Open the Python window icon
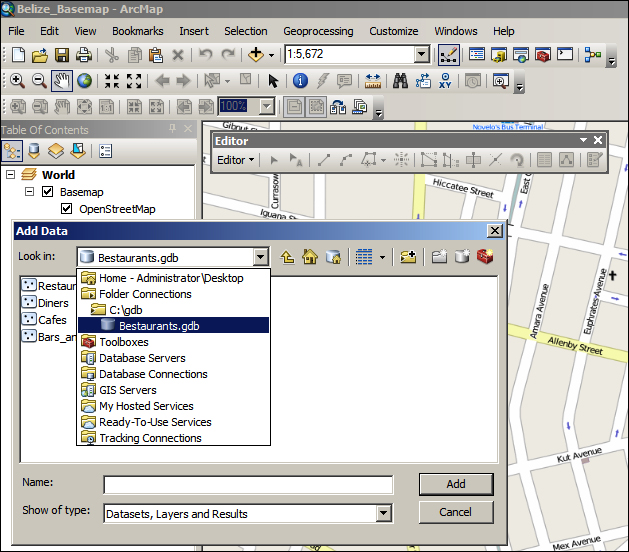Viewport: 629px width, 552px height. [564, 54]
